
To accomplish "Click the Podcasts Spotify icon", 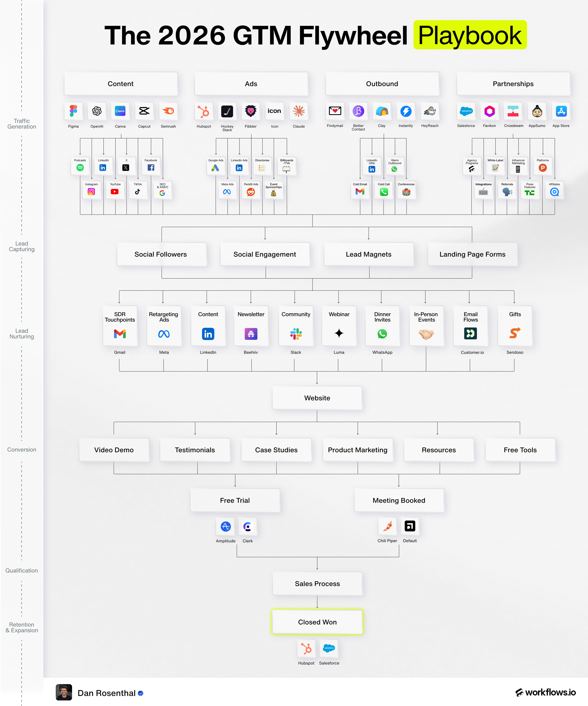I will 80,167.
